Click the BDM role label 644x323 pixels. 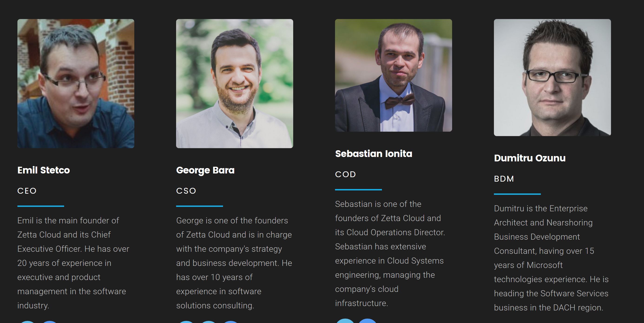[x=504, y=179]
